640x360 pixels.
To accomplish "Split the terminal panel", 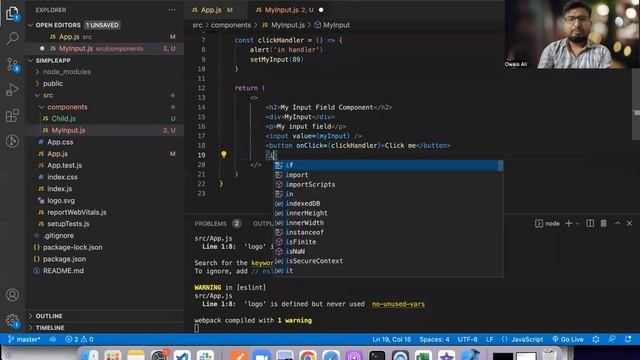I will click(590, 223).
